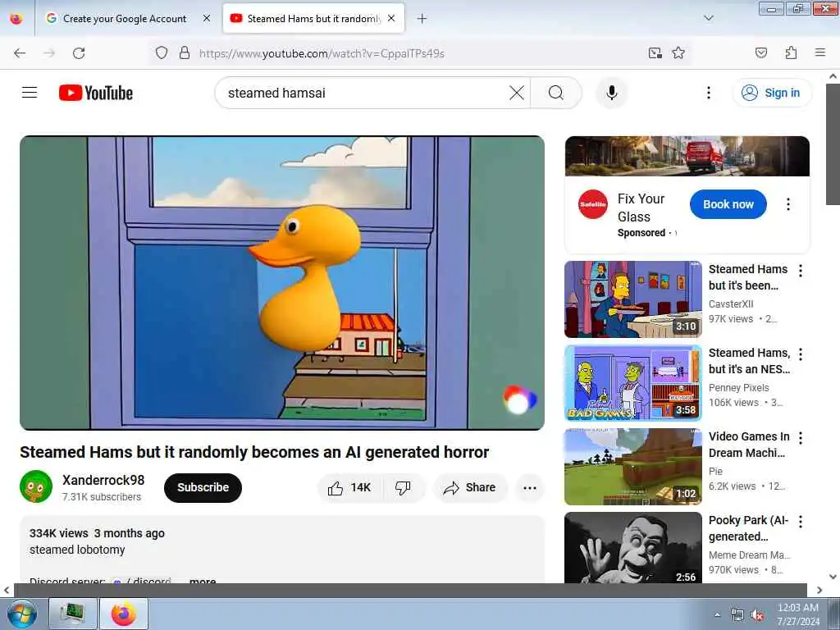The width and height of the screenshot is (840, 630).
Task: Click Book now on Fix Your Glass ad
Action: (x=728, y=204)
